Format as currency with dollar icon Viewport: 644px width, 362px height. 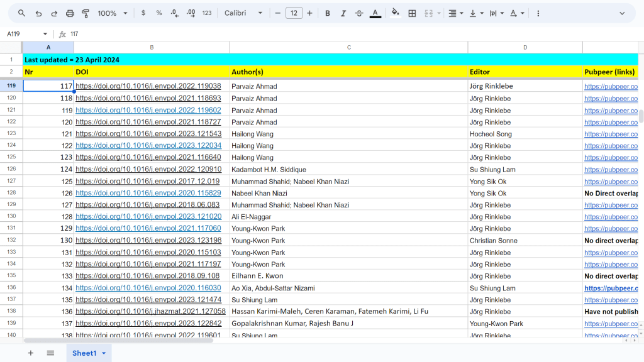coord(143,13)
